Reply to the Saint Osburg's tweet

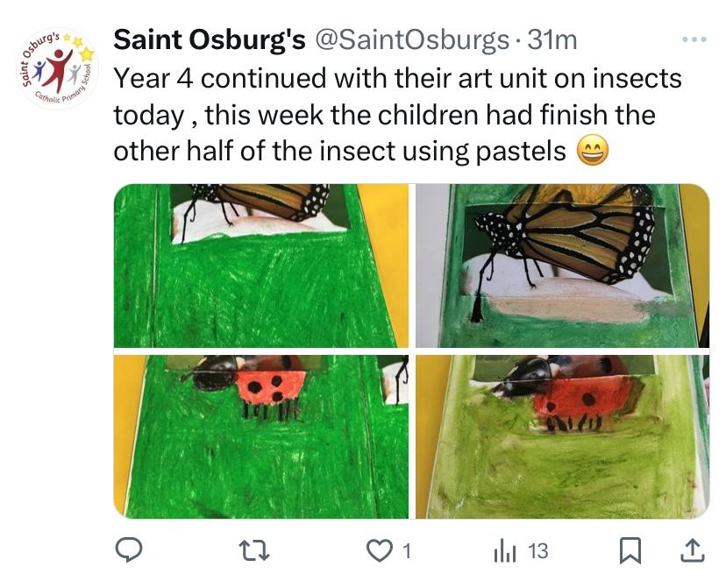pos(129,550)
